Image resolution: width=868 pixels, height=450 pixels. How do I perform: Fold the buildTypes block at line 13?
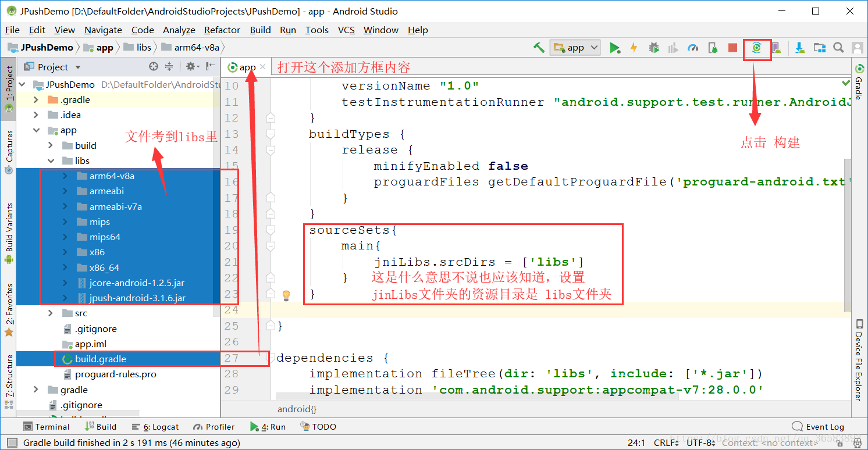271,134
